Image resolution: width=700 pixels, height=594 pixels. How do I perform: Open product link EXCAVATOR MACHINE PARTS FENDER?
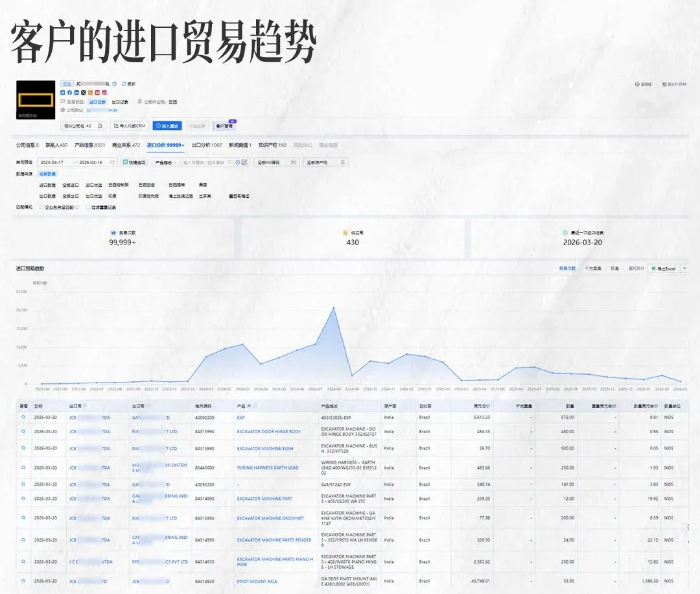(x=274, y=540)
